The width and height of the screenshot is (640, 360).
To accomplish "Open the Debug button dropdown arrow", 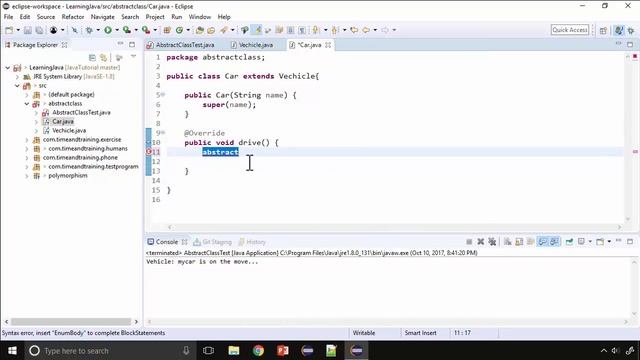I will (x=98, y=30).
